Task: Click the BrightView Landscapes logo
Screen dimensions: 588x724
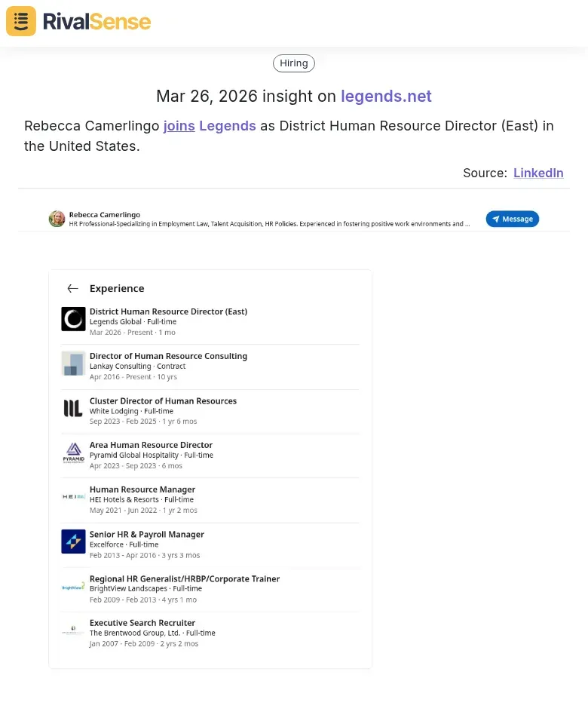Action: (x=73, y=586)
